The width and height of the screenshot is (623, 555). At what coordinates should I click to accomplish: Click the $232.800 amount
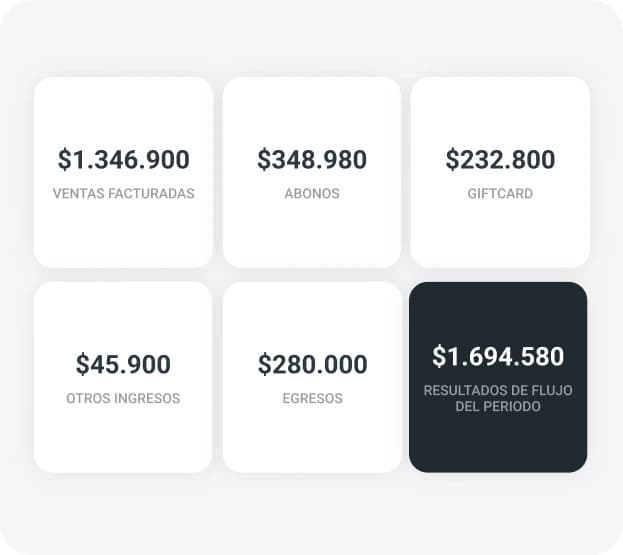[500, 160]
